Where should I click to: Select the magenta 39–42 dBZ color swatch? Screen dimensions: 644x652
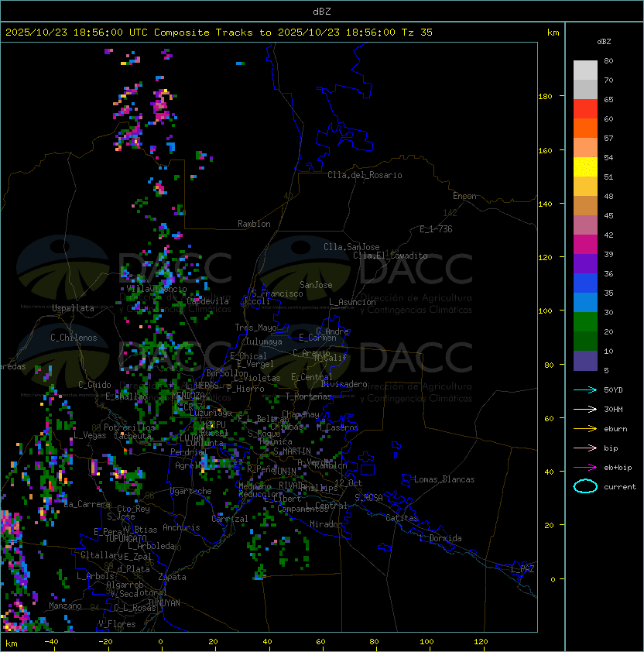[585, 245]
